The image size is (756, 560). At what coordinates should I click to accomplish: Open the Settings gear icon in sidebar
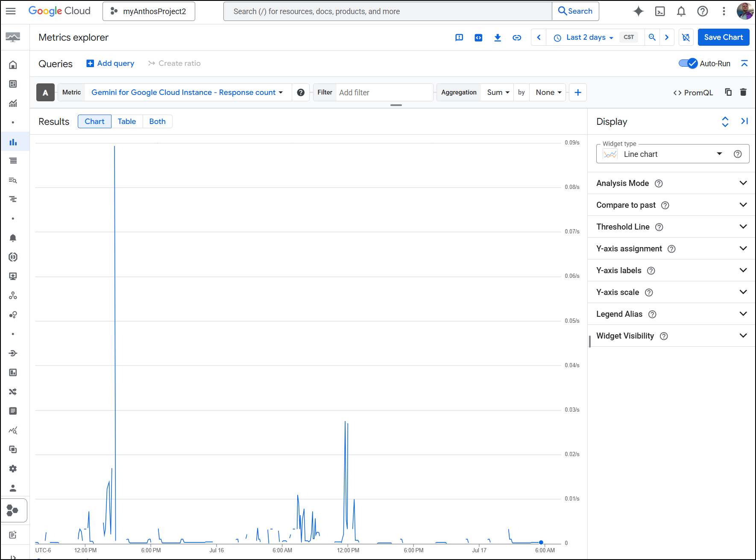click(x=13, y=469)
